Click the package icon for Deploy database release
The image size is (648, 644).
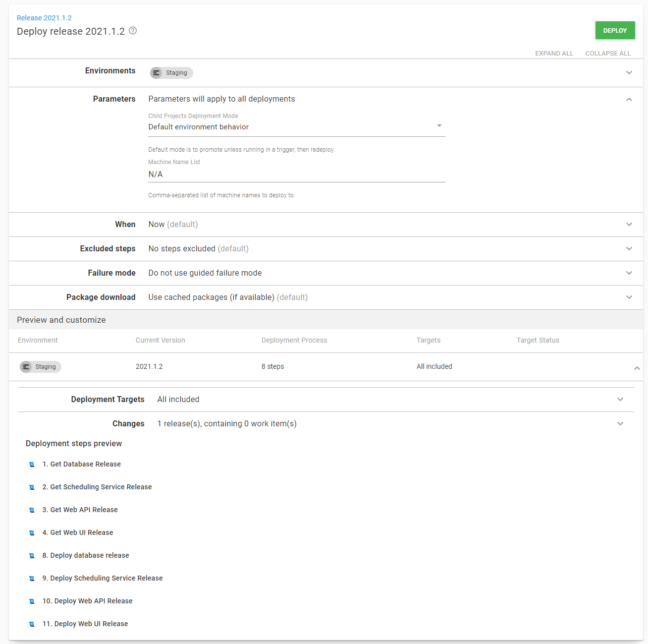click(x=32, y=555)
